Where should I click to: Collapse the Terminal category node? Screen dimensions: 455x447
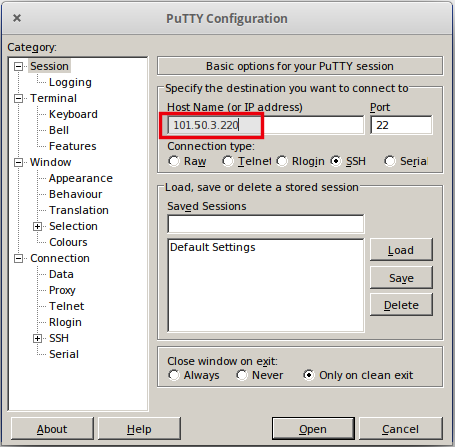point(18,99)
